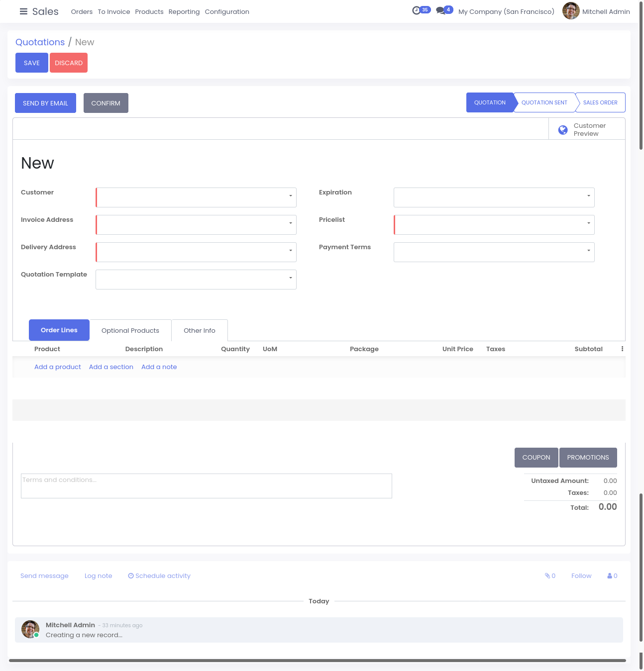Click the Quotations breadcrumb link

40,42
